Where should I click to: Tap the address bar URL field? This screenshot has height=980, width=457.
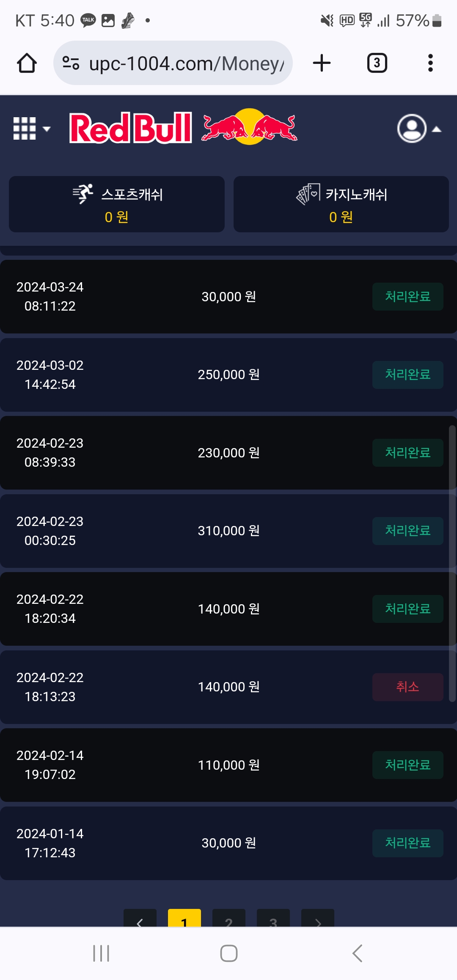(x=186, y=63)
